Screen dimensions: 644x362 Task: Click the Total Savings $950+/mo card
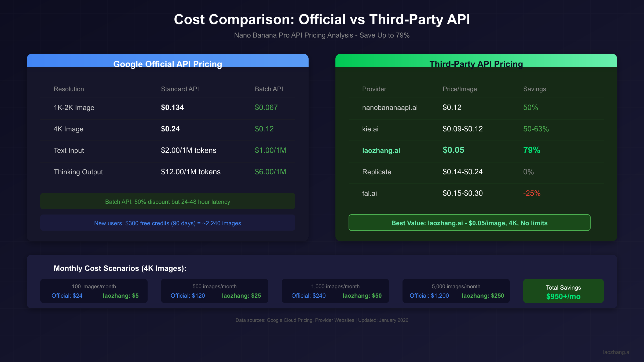tap(563, 291)
